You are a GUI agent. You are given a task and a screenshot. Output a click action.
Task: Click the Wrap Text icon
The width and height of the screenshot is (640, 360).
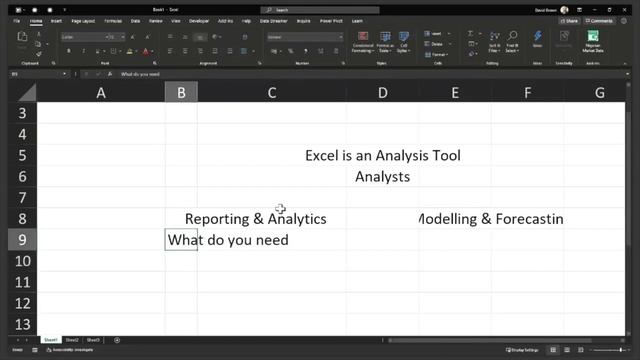[245, 37]
